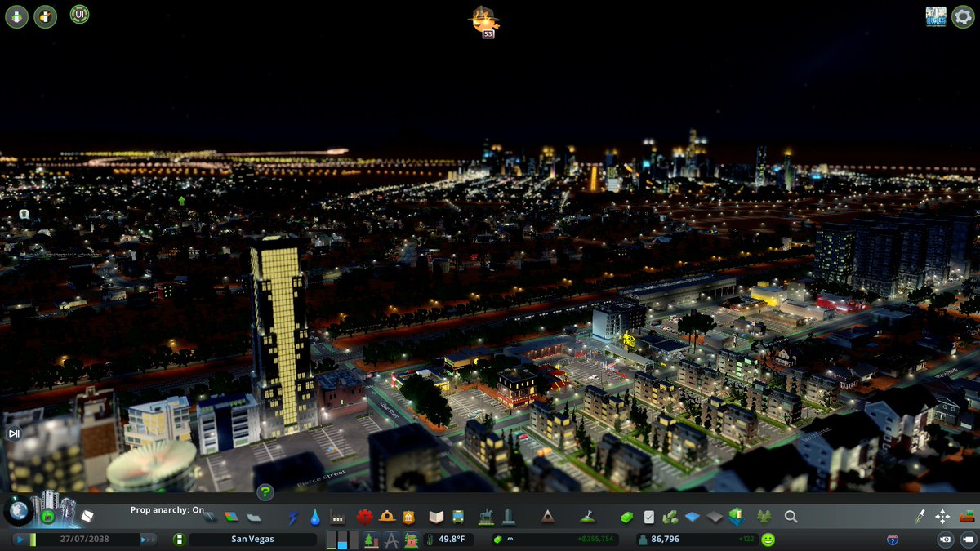
Task: Activate the Move It arrows tool
Action: (x=942, y=516)
